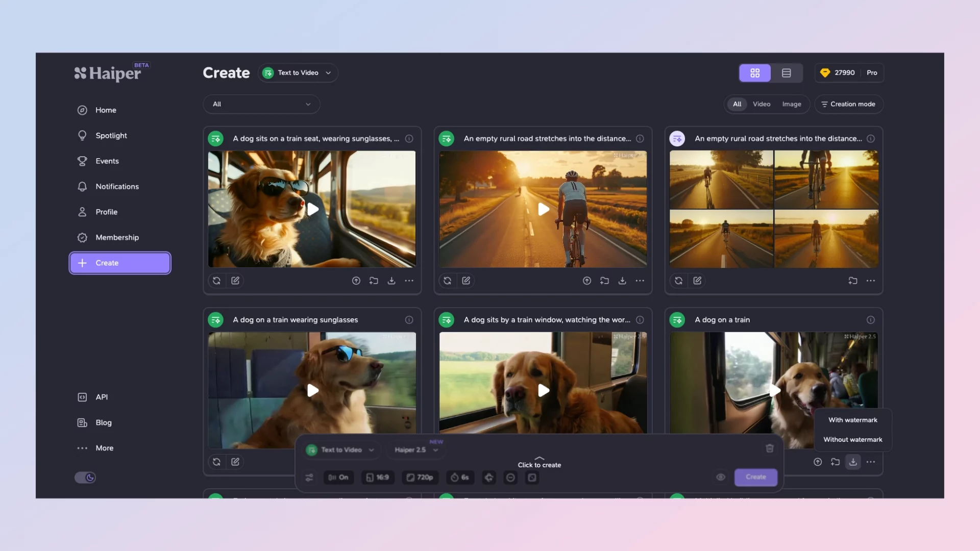The height and width of the screenshot is (551, 980).
Task: Filter creations by Video tab
Action: tap(761, 104)
